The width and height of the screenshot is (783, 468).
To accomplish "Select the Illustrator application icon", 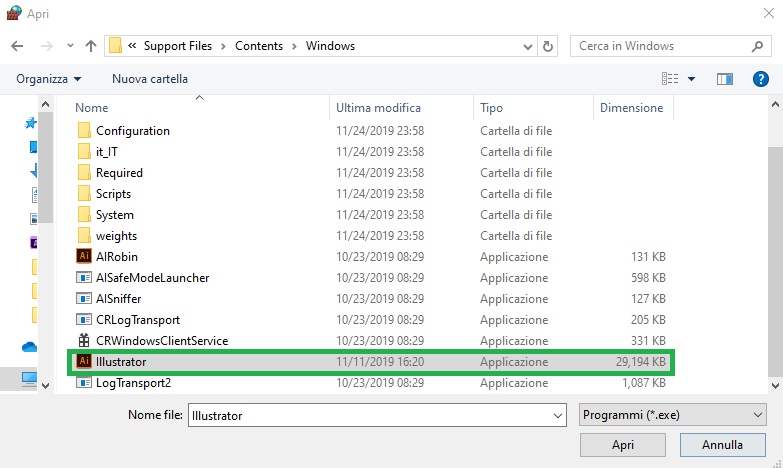I will click(x=84, y=361).
